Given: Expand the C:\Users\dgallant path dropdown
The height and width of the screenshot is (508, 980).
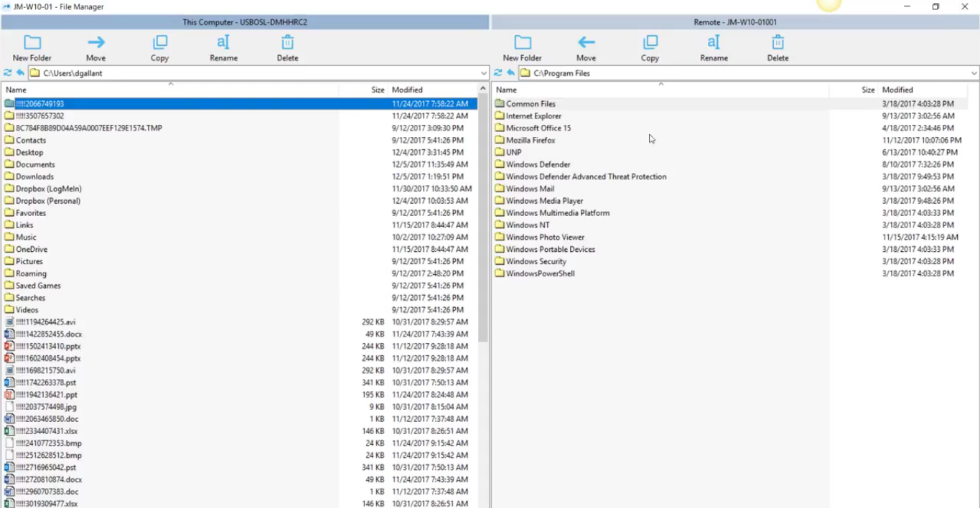Looking at the screenshot, I should 484,73.
